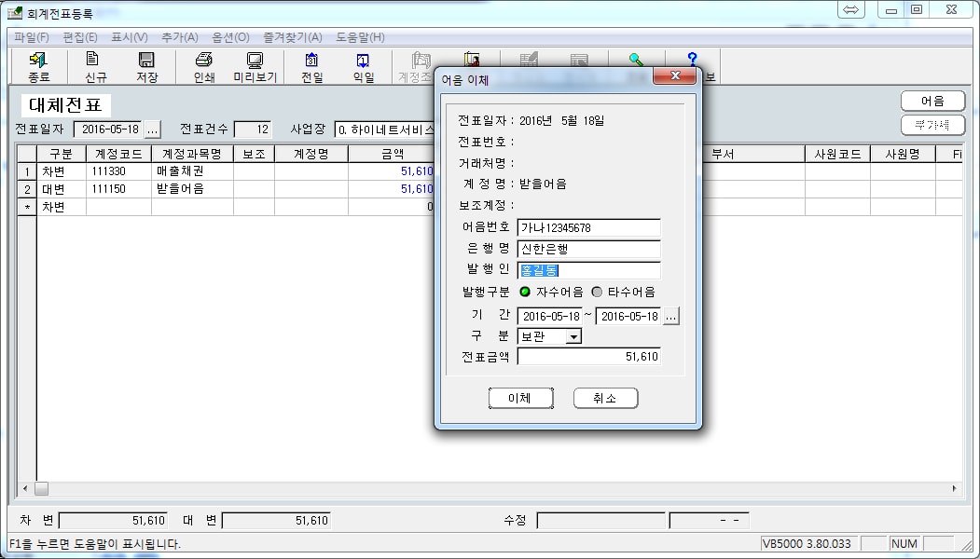
Task: Select the 자수어음 radio button
Action: [525, 292]
